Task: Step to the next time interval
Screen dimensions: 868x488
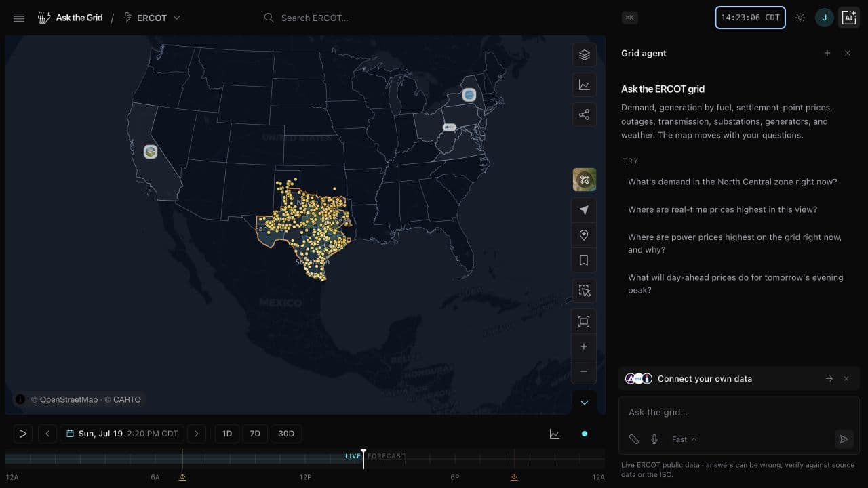Action: (197, 434)
